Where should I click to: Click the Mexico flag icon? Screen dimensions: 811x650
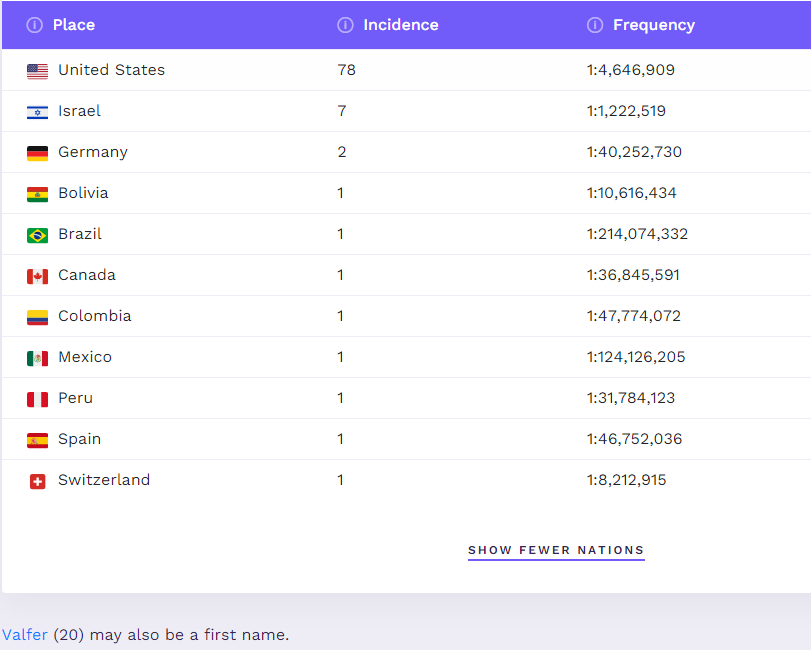pos(37,358)
